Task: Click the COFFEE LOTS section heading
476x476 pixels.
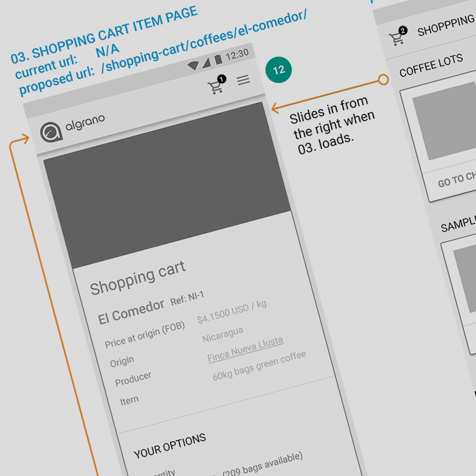Action: 431,65
